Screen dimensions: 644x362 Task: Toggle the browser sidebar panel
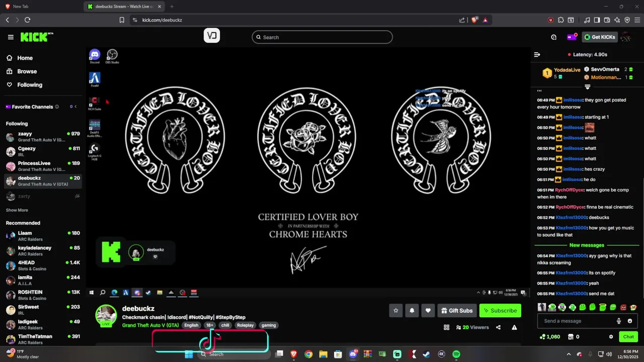[597, 20]
